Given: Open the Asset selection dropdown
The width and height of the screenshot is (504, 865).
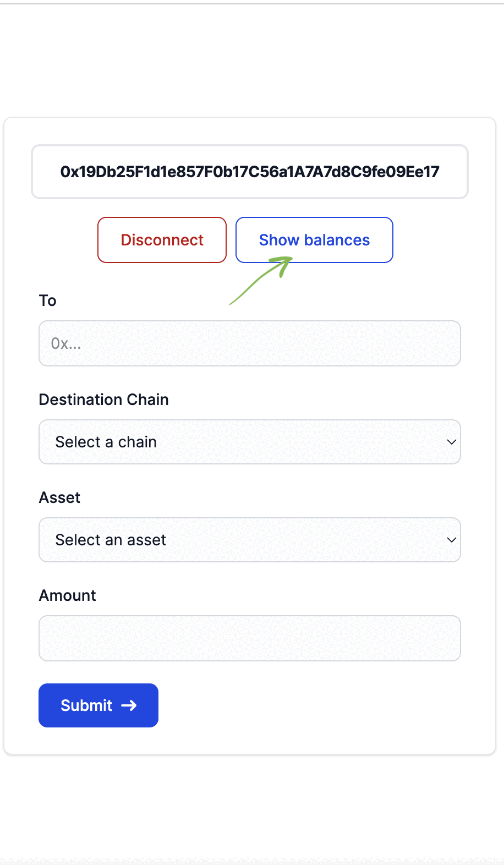Looking at the screenshot, I should point(250,540).
